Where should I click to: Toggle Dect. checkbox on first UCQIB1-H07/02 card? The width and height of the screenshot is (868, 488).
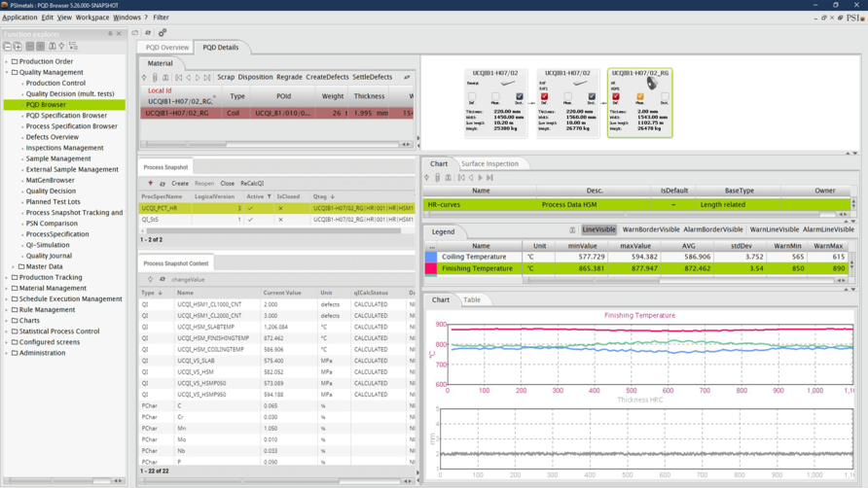coord(520,96)
